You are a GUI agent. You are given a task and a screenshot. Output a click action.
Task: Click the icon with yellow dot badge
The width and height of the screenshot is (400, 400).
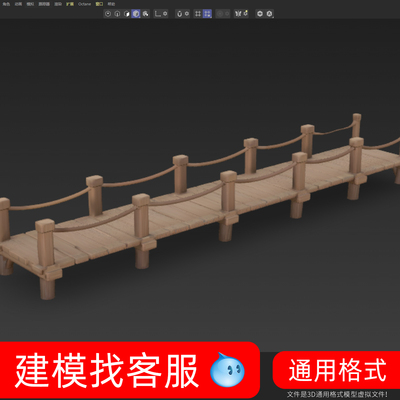246,14
